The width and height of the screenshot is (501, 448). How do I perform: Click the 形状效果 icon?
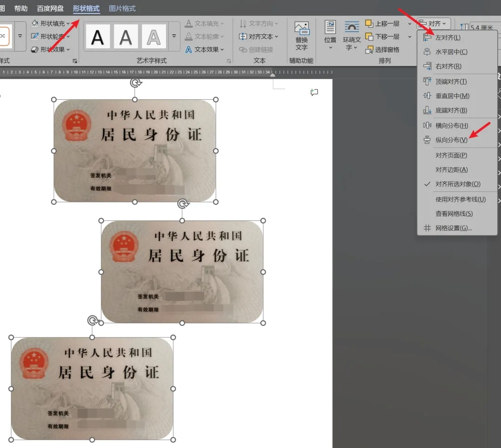(35, 50)
